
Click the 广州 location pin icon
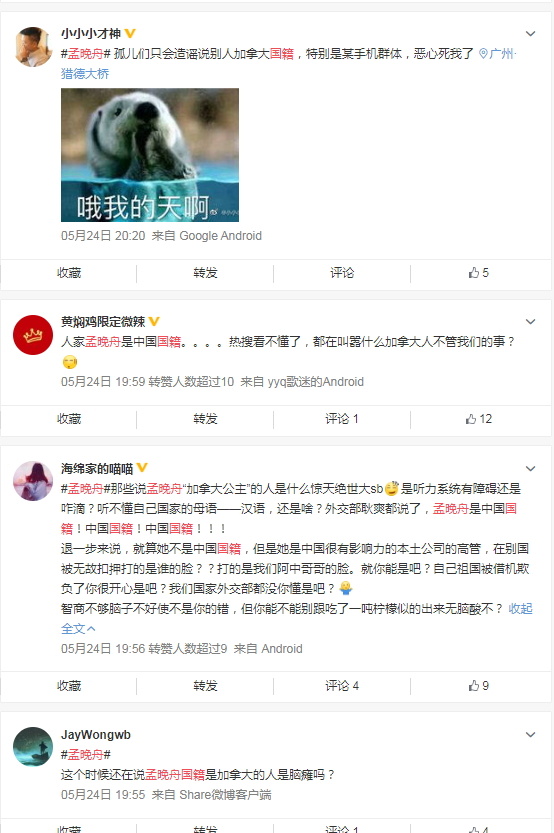click(483, 54)
